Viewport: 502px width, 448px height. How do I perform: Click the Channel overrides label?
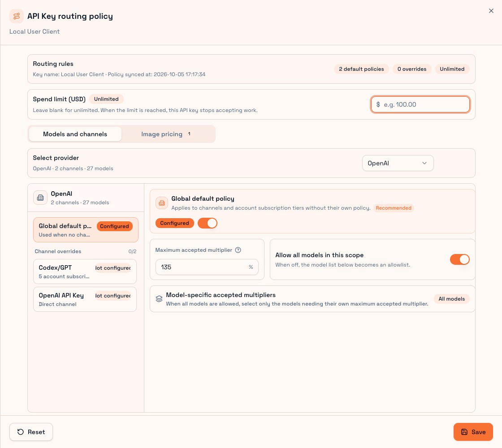click(x=58, y=251)
